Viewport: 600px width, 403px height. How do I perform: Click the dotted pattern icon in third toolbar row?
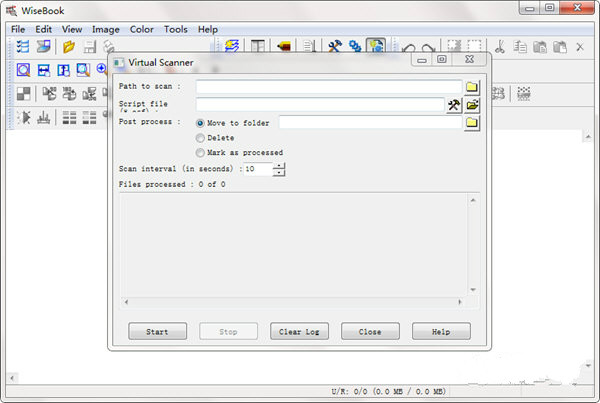point(523,93)
